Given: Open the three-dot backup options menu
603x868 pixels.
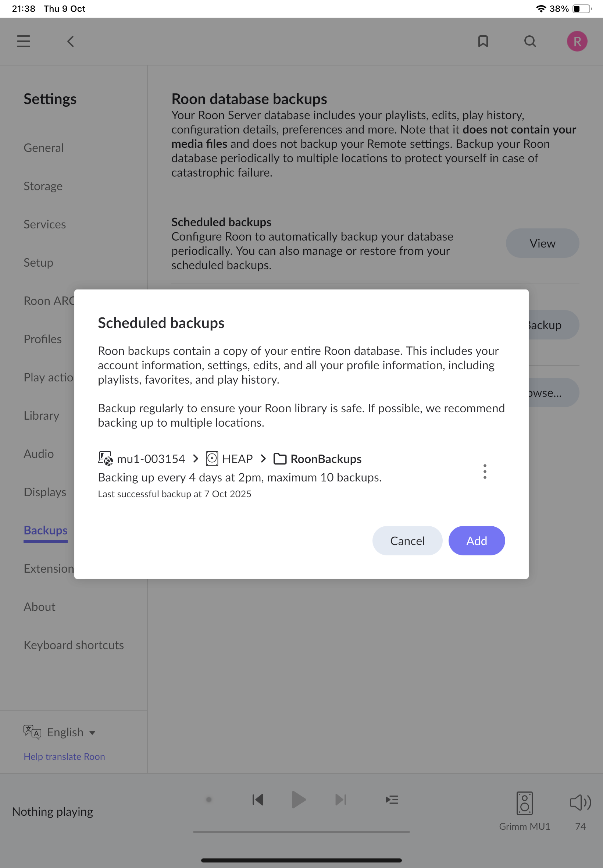Looking at the screenshot, I should tap(485, 471).
